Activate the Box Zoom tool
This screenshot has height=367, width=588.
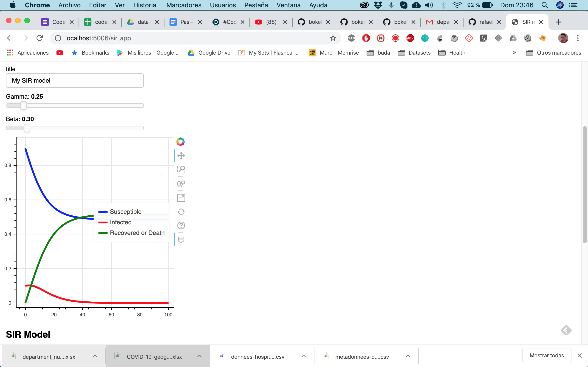click(x=181, y=170)
